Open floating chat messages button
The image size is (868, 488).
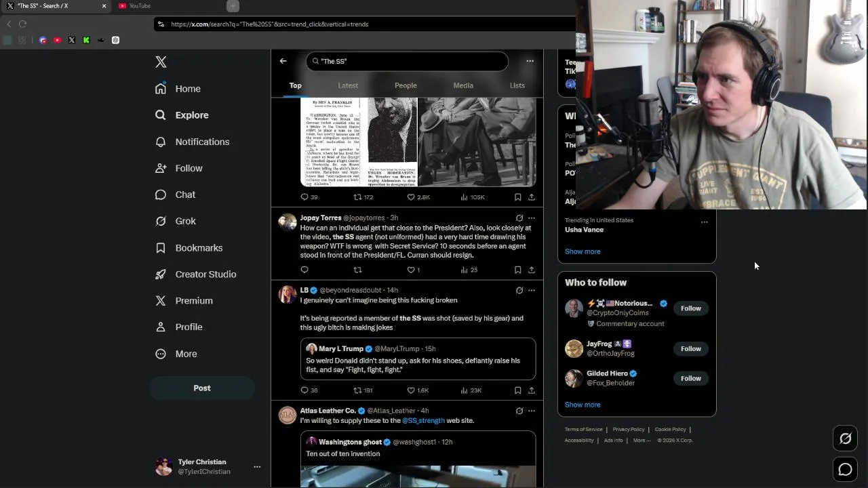pyautogui.click(x=845, y=469)
